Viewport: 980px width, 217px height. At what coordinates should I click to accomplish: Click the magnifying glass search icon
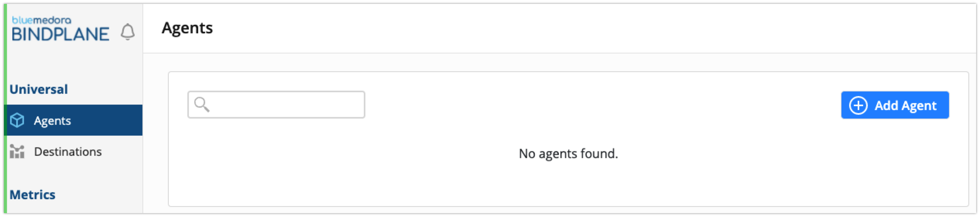click(202, 105)
